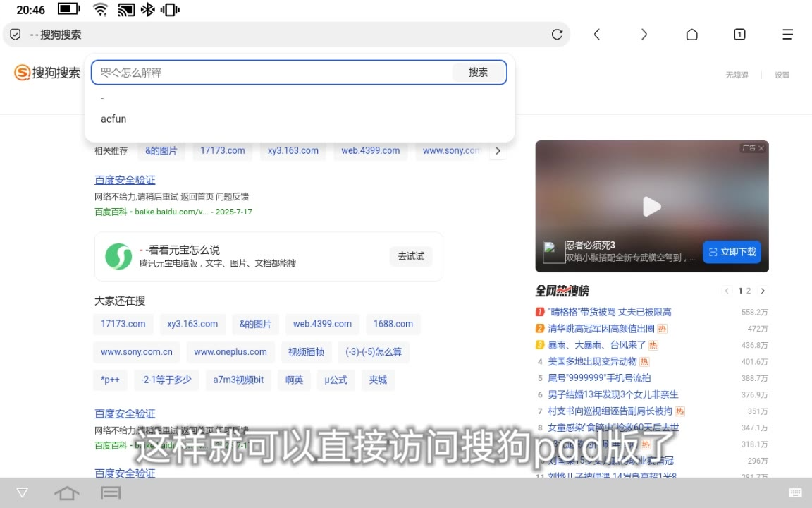Close the ad with the X icon
This screenshot has height=508, width=812.
761,148
